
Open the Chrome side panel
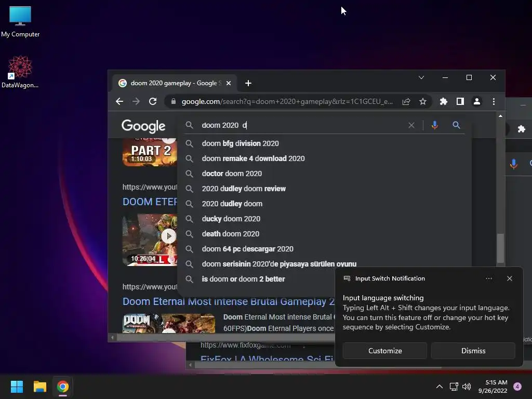[x=460, y=101]
